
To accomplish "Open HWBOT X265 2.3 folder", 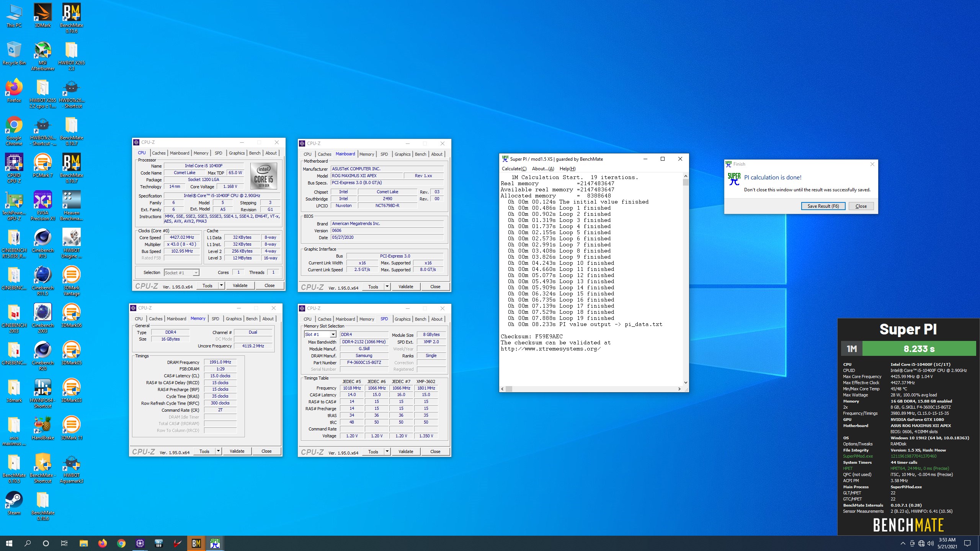I will tap(71, 56).
